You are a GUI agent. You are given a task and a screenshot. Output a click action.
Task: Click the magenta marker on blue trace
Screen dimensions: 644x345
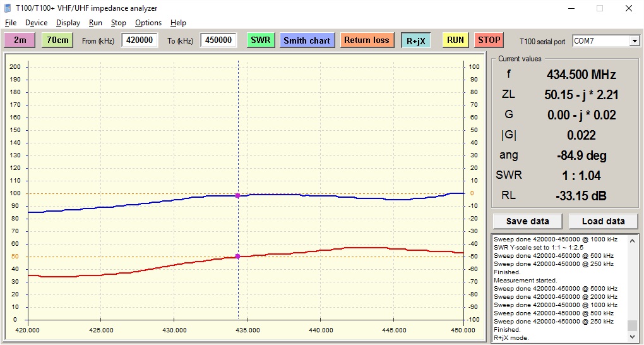[237, 196]
